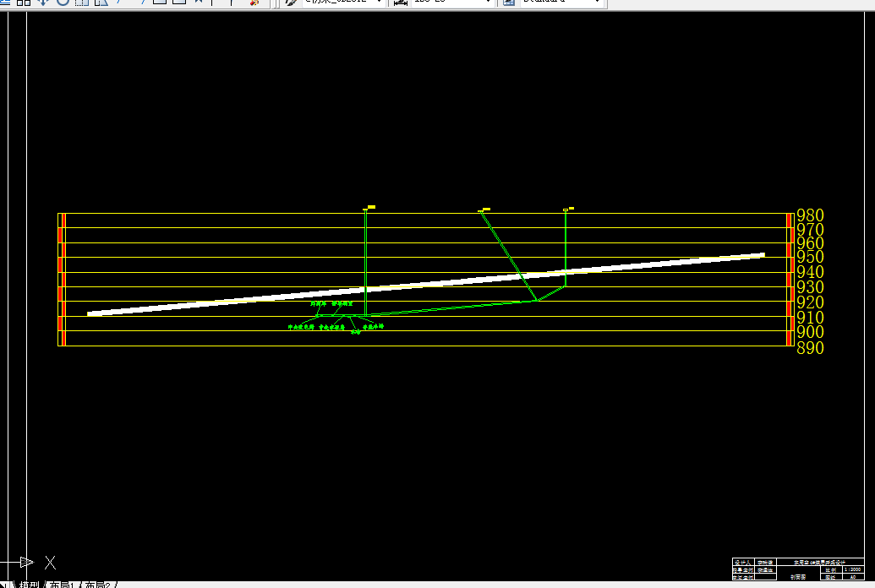This screenshot has height=588, width=875.
Task: Select the A0 sheet size cell
Action: [x=853, y=577]
